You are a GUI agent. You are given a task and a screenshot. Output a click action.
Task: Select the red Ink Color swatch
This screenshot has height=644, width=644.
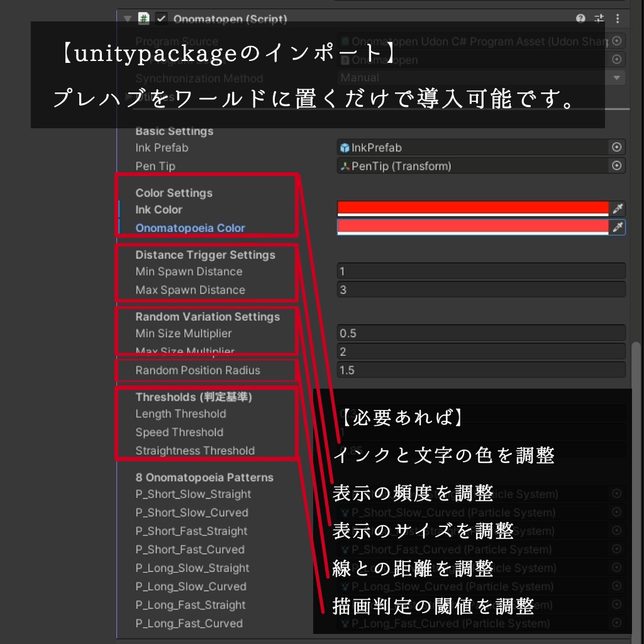[x=472, y=208]
